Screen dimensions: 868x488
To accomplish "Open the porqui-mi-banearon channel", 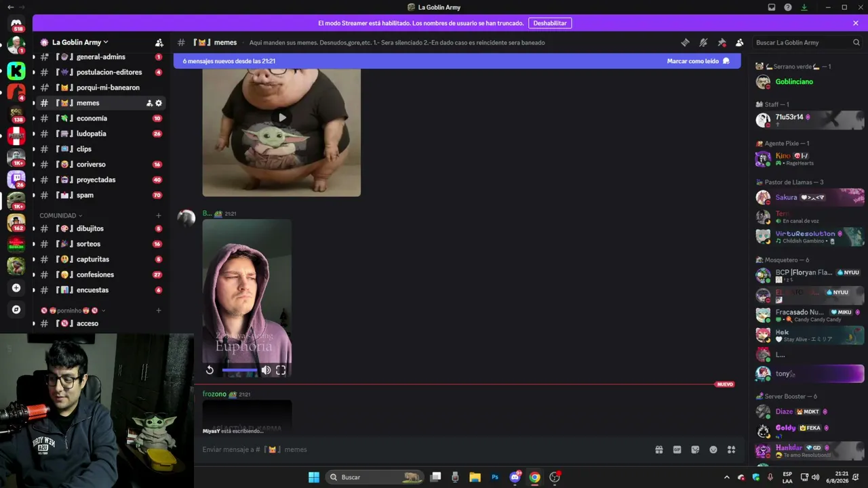I will [x=100, y=87].
